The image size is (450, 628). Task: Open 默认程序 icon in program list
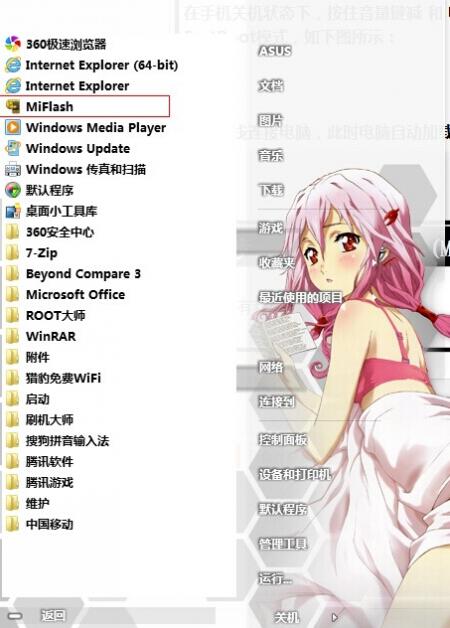pyautogui.click(x=13, y=190)
